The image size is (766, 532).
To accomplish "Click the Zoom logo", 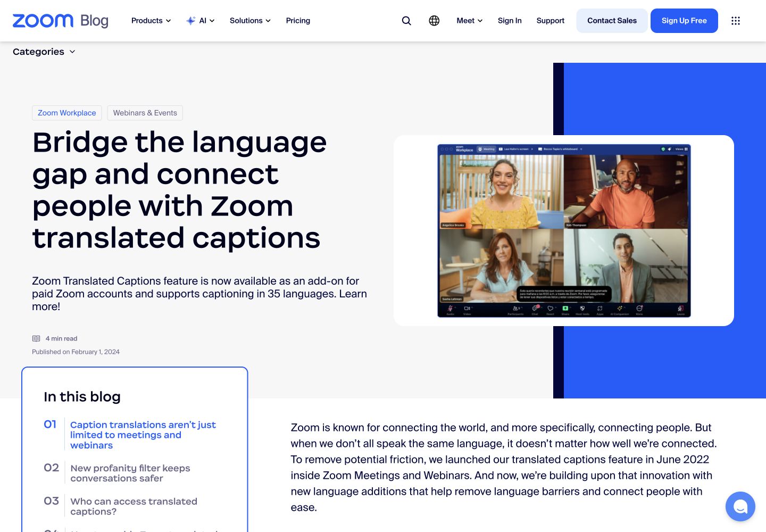I will tap(43, 21).
